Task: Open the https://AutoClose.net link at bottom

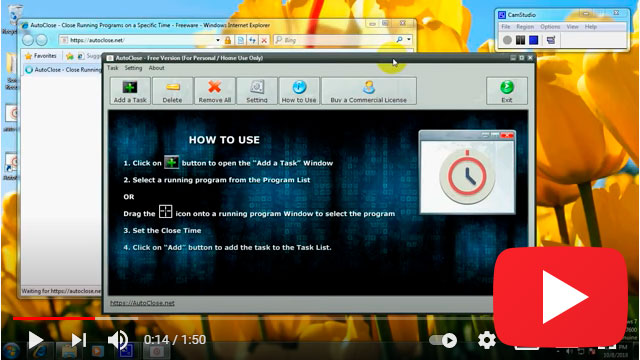Action: coord(142,303)
